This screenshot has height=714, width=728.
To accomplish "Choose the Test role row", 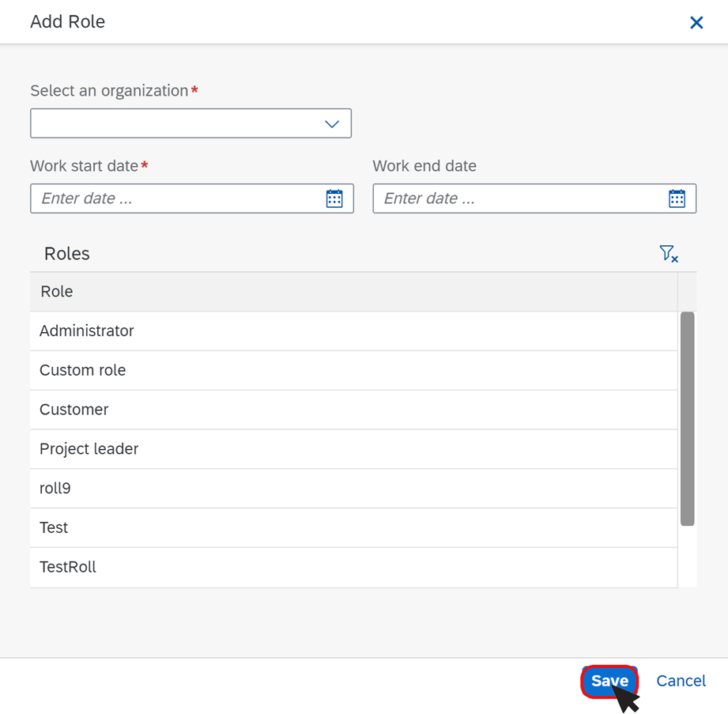I will [x=353, y=527].
